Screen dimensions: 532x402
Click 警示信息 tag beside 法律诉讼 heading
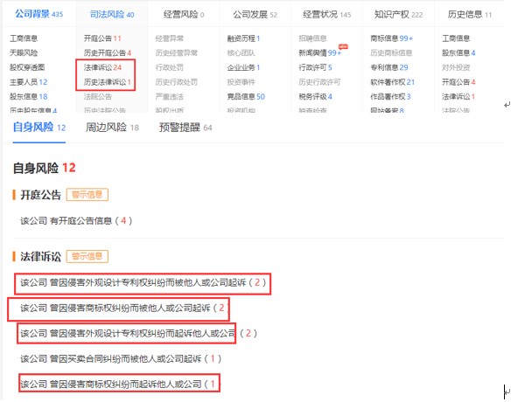(87, 256)
